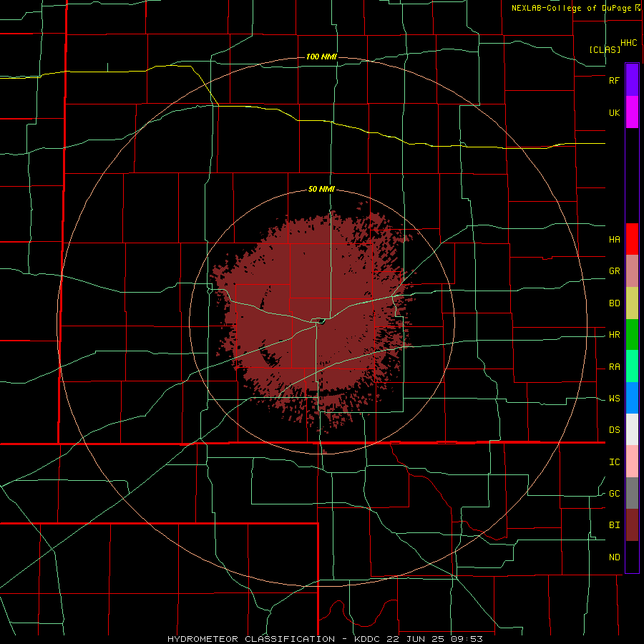
Task: Click the 100 NMI range ring label
Action: point(321,57)
